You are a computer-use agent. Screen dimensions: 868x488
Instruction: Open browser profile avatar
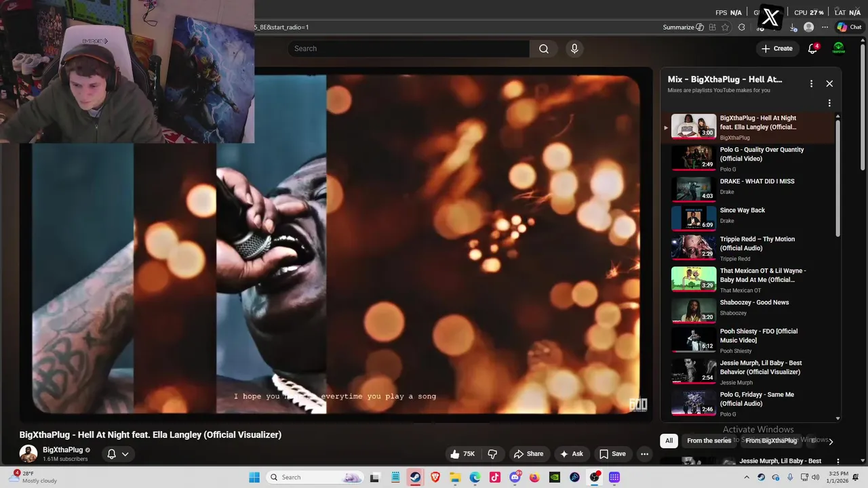click(808, 27)
